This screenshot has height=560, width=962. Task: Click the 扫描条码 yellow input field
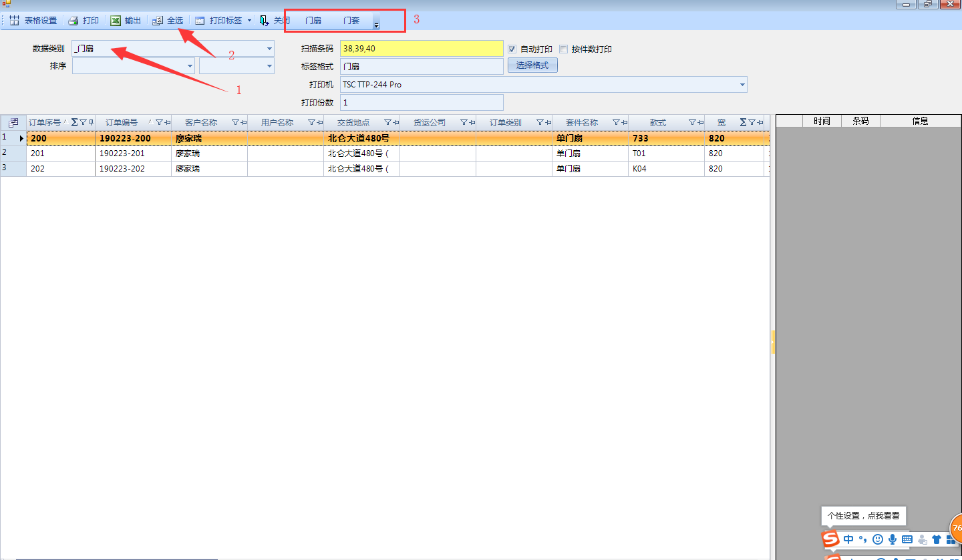[421, 49]
